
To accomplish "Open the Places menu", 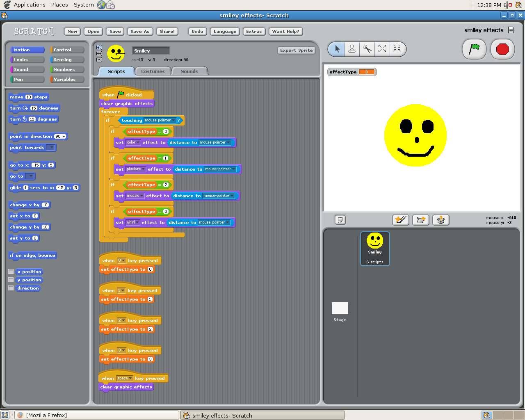I will (59, 5).
